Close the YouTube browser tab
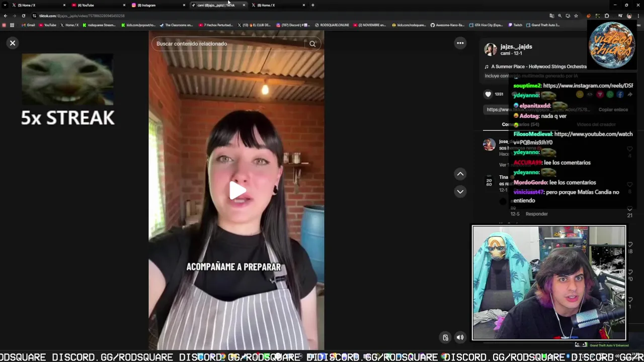 point(124,5)
